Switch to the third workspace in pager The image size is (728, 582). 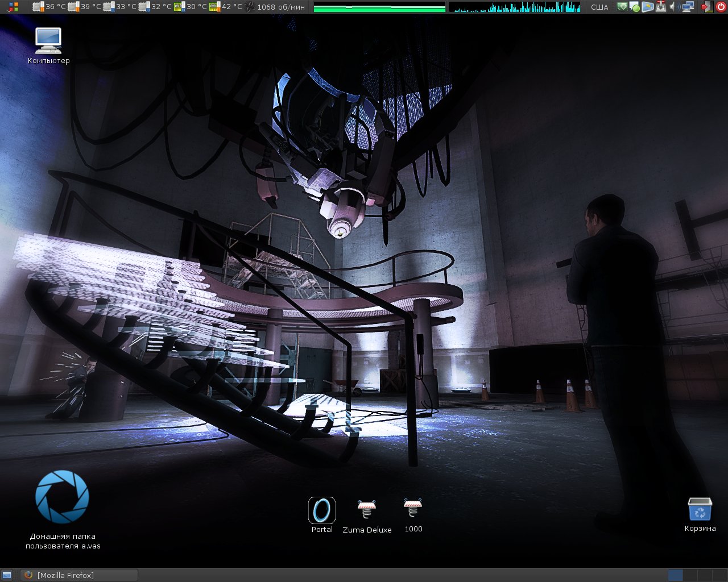pyautogui.click(x=705, y=575)
